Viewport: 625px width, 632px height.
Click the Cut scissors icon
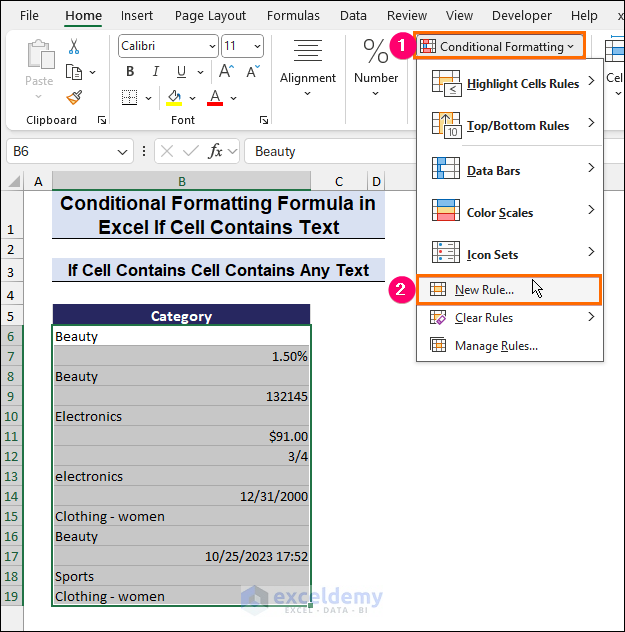pyautogui.click(x=74, y=46)
